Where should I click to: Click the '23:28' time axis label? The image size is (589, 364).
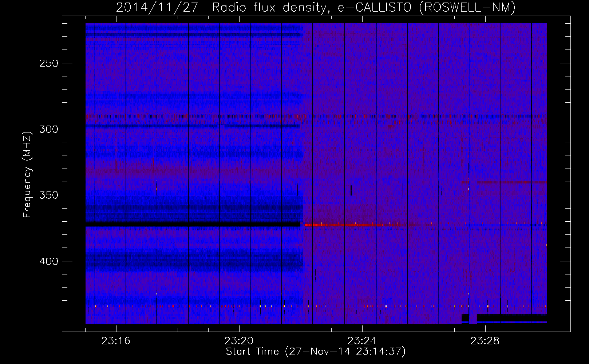tap(485, 341)
